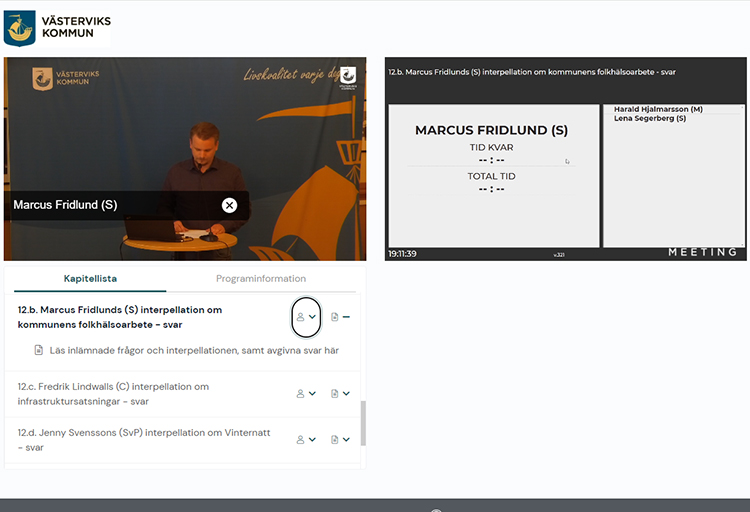Collapse documents of 12.b with minus icon
This screenshot has height=512, width=750.
tap(347, 317)
